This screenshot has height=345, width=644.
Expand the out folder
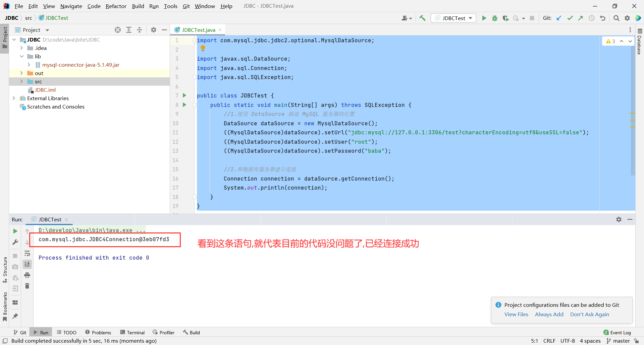[x=22, y=73]
